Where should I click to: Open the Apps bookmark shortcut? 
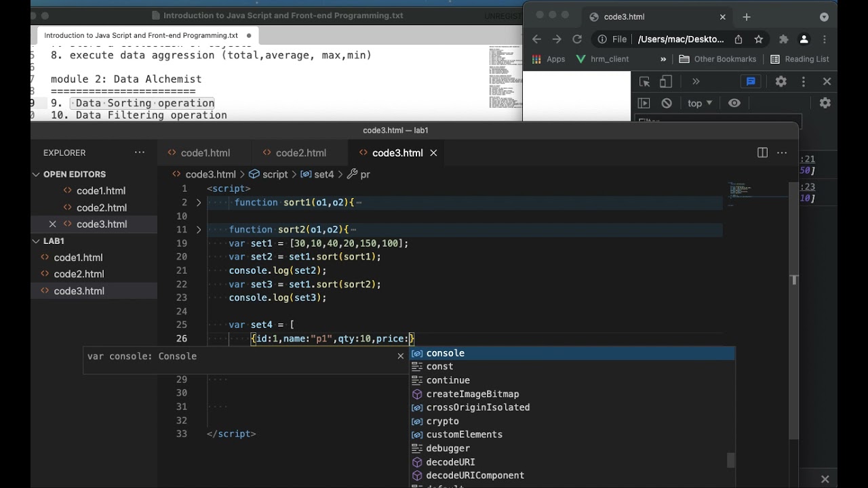pyautogui.click(x=548, y=59)
